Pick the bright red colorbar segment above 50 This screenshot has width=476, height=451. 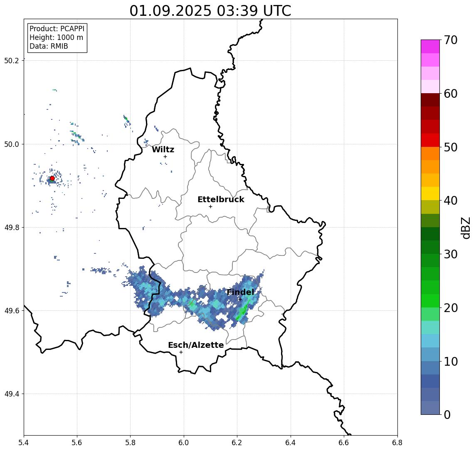coord(430,140)
